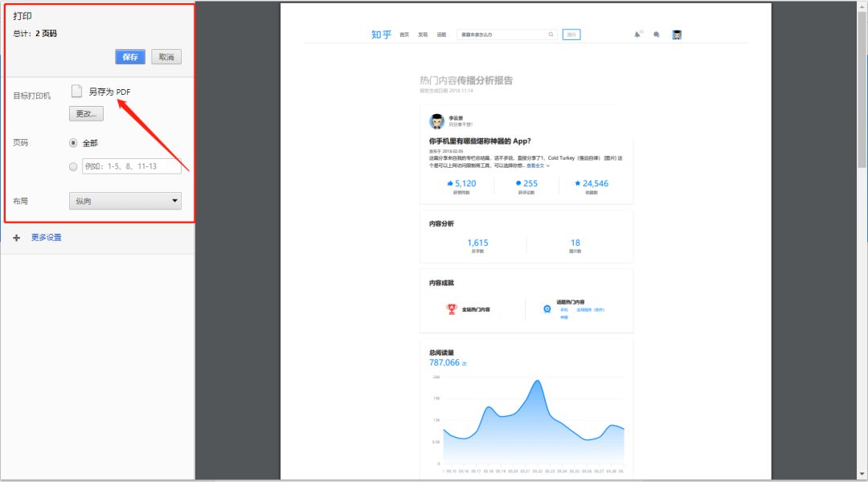Click the notification bell icon in preview header
868x482 pixels.
tap(637, 35)
